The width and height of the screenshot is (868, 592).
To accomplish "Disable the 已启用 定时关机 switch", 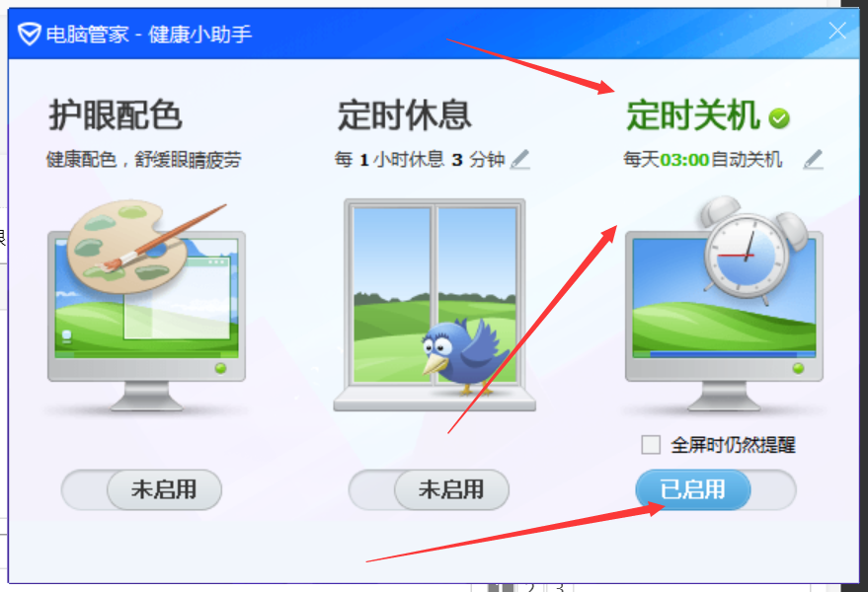I will [716, 489].
